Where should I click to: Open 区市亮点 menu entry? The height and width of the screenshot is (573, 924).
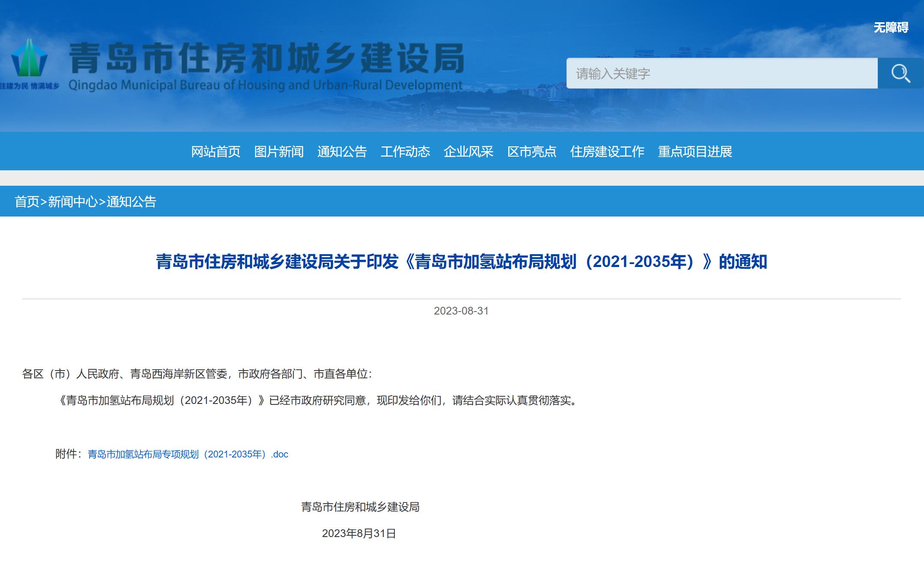tap(532, 151)
